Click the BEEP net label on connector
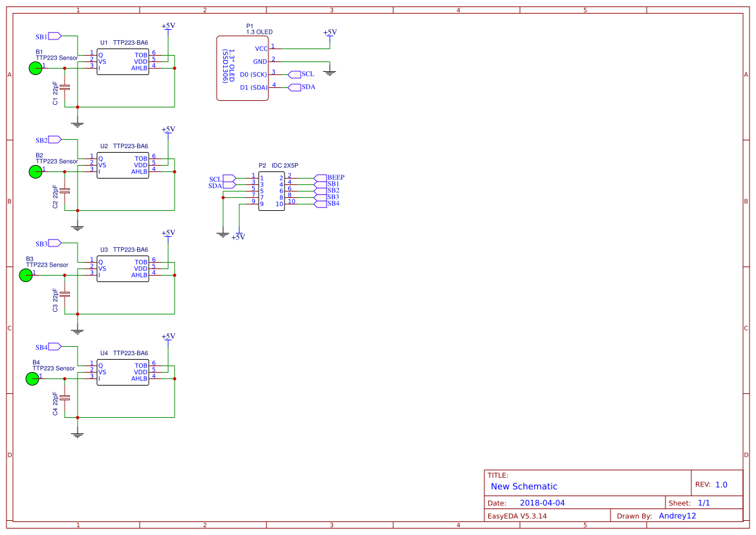The height and width of the screenshot is (535, 756). pos(335,176)
